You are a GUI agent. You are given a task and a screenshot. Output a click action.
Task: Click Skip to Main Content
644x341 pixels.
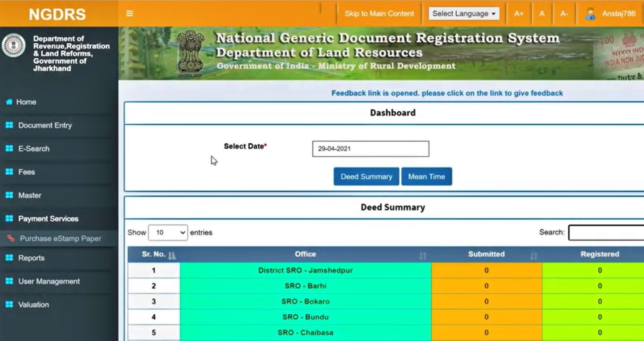pos(379,13)
